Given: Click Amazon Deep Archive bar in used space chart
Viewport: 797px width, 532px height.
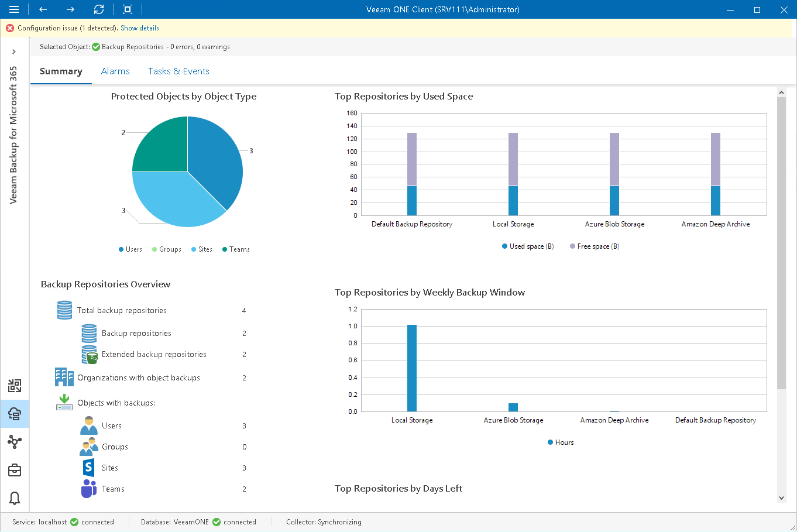Looking at the screenshot, I should tap(716, 174).
